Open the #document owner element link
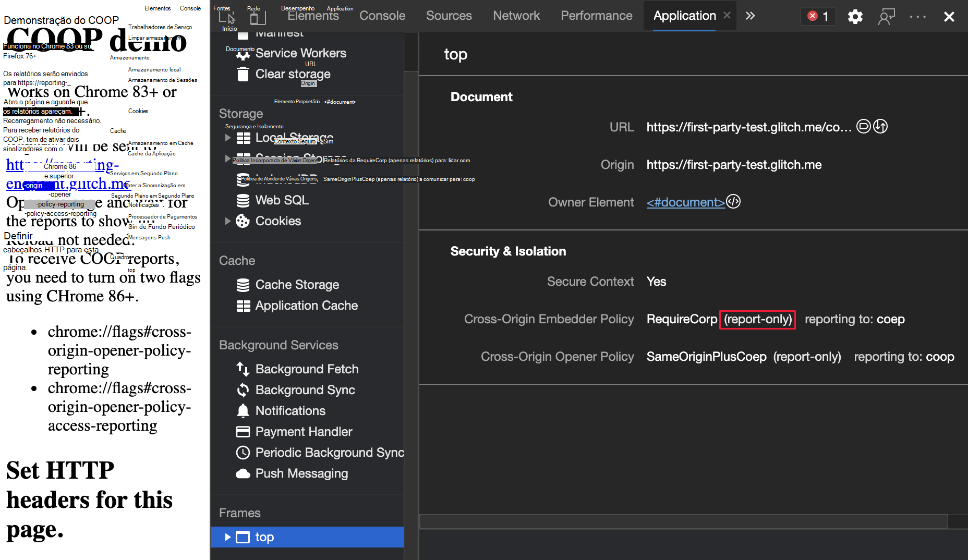Image resolution: width=968 pixels, height=560 pixels. [685, 202]
